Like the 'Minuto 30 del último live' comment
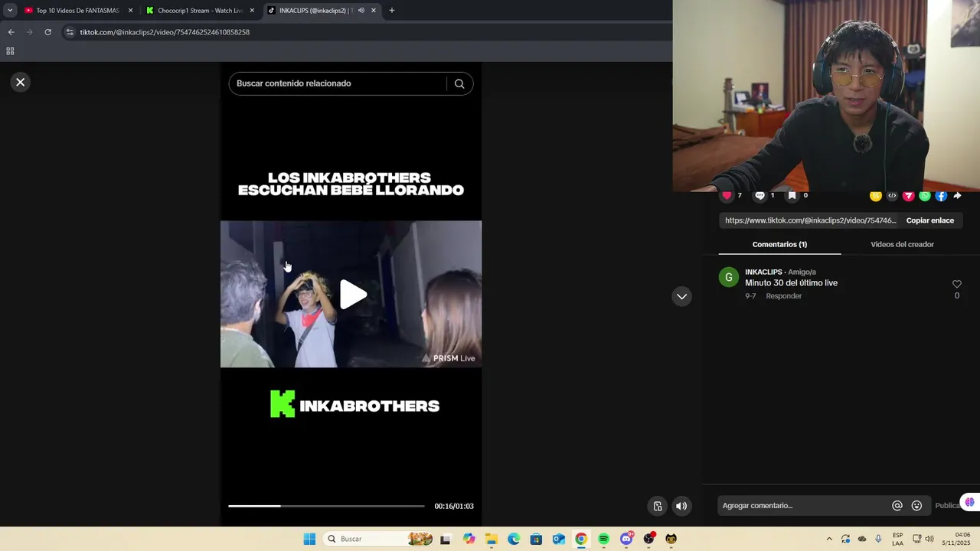980x551 pixels. coord(956,284)
